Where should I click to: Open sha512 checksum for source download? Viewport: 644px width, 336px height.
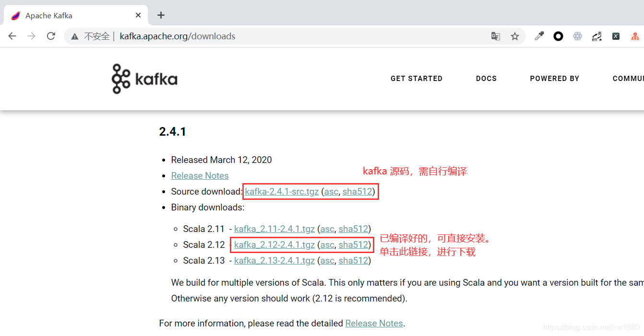click(357, 191)
